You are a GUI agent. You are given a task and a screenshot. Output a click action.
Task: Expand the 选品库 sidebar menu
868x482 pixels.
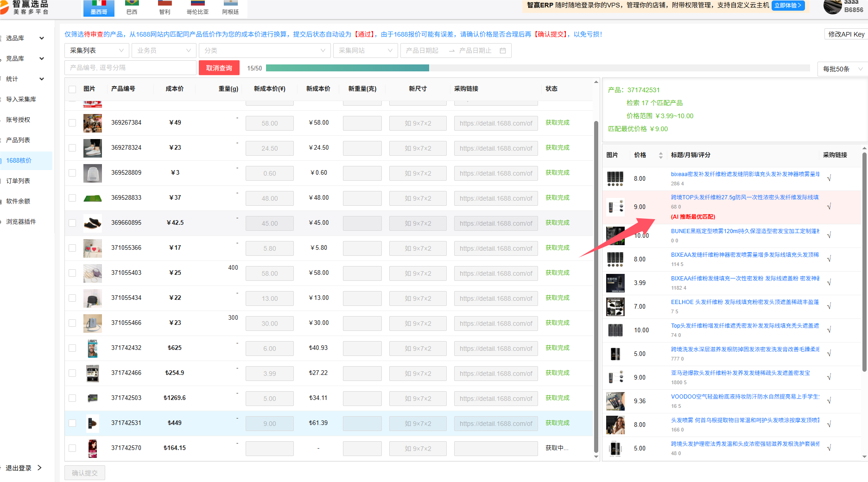click(x=25, y=38)
